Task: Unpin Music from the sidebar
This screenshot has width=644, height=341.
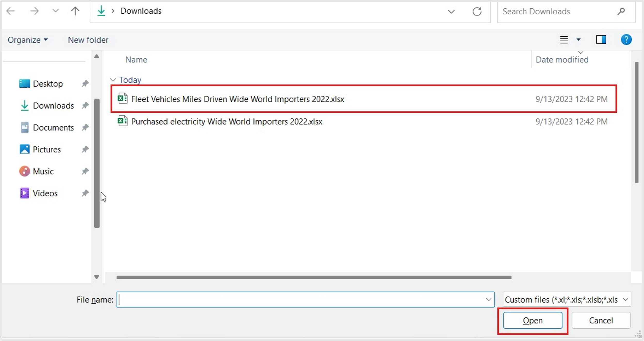Action: [85, 171]
